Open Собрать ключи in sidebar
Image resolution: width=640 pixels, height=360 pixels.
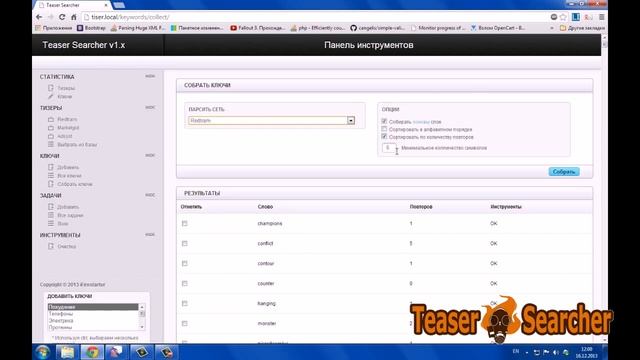(75, 184)
